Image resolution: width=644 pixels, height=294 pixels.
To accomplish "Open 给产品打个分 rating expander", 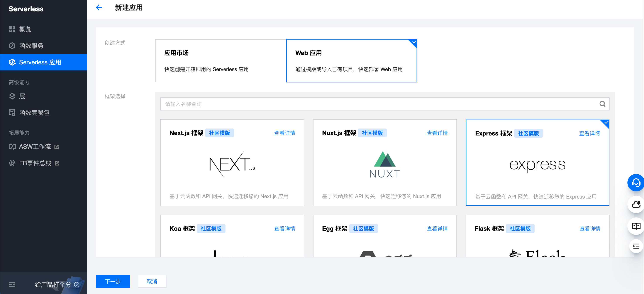I will [77, 284].
